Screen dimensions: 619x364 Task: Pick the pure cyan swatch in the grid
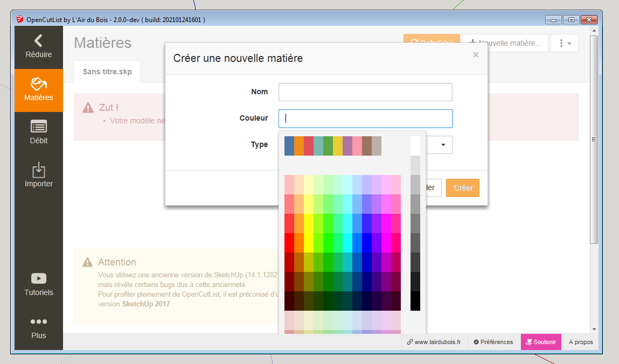tap(347, 243)
